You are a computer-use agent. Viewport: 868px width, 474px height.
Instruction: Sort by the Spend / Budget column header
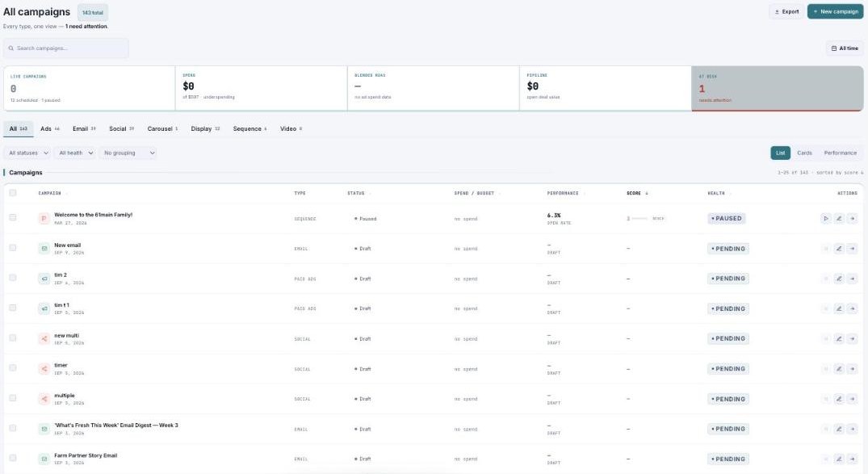(476, 193)
